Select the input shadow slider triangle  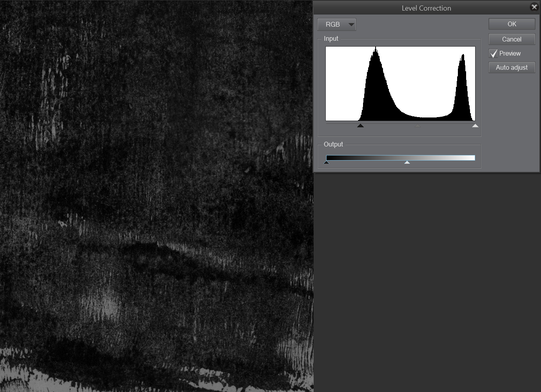pyautogui.click(x=360, y=125)
